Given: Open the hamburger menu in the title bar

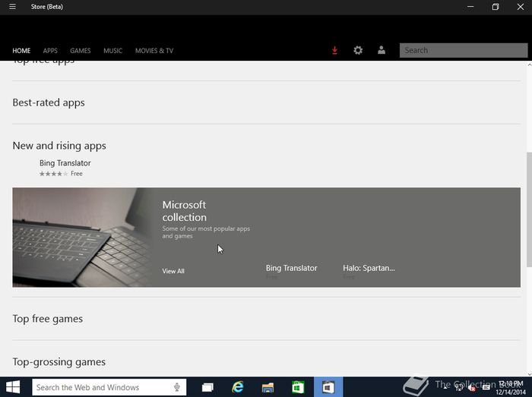Looking at the screenshot, I should pos(12,7).
